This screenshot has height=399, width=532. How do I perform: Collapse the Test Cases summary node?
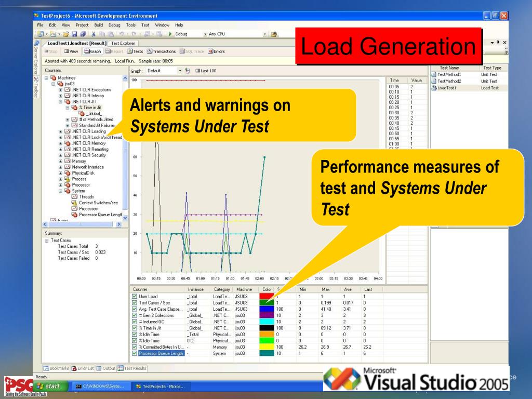tap(46, 241)
